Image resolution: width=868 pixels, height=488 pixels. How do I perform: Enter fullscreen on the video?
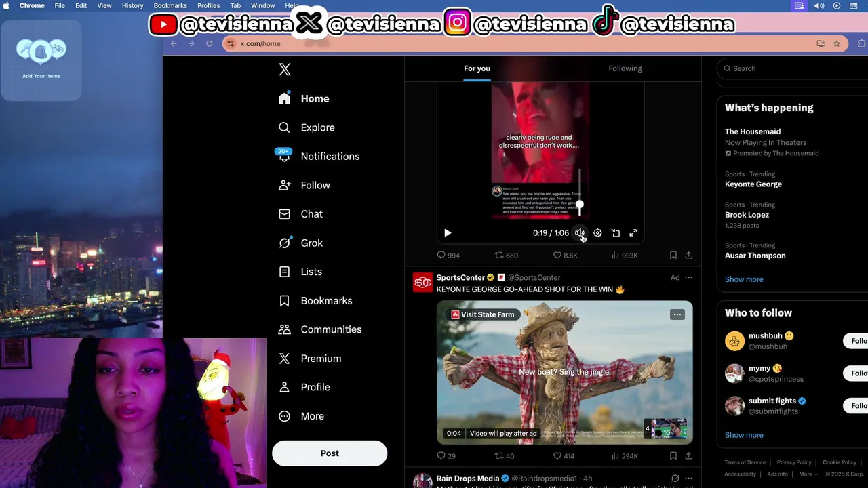tap(633, 233)
